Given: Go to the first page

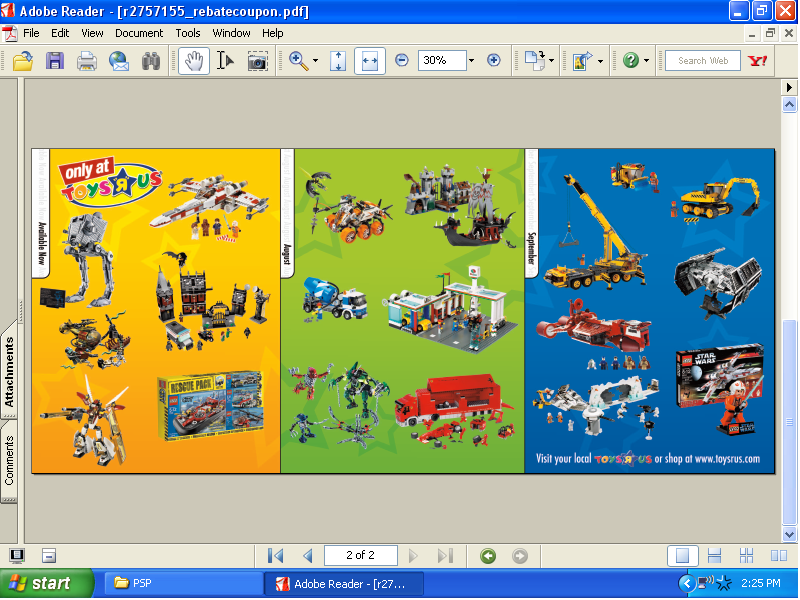Looking at the screenshot, I should 276,556.
